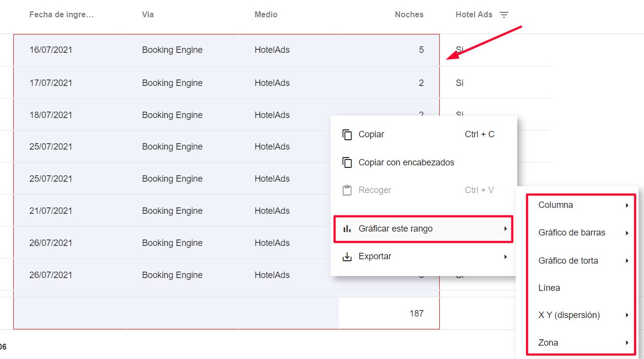This screenshot has height=359, width=644.
Task: Expand the Gráfico de torta submenu arrow
Action: coord(627,261)
